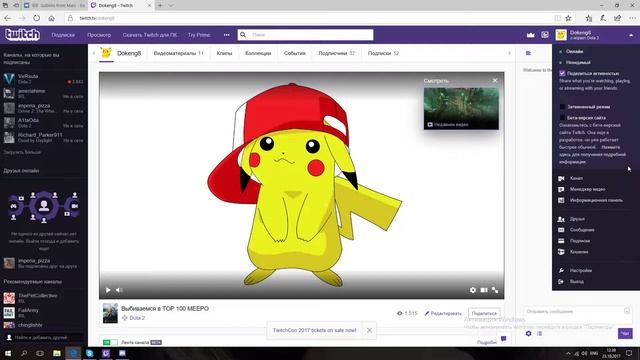640x360 pixels.
Task: Click the search magnifier icon
Action: pos(243,35)
